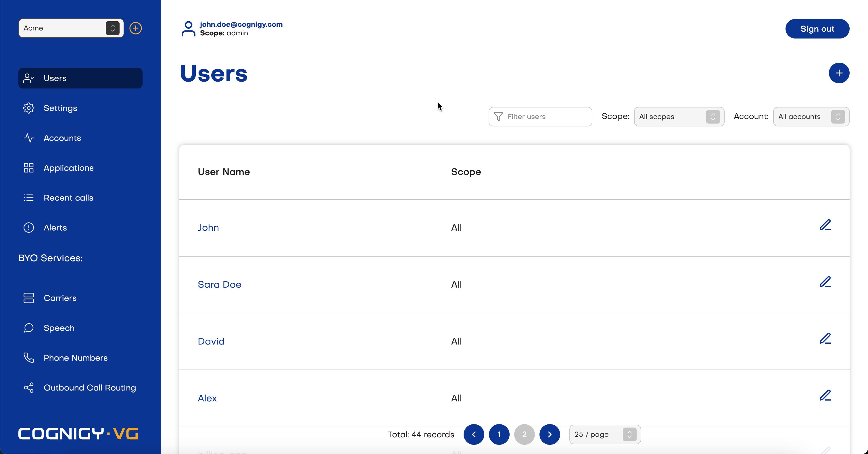
Task: Open the All accounts dropdown
Action: [x=811, y=117]
